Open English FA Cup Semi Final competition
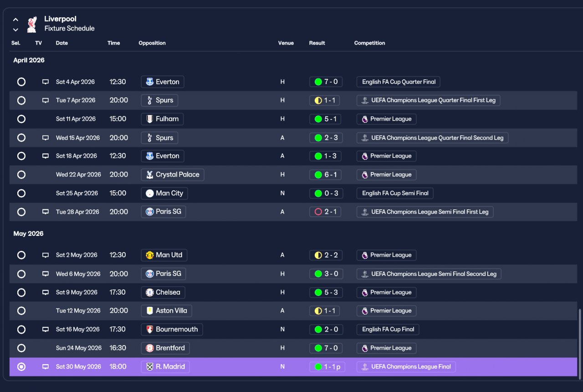This screenshot has width=583, height=392. point(395,193)
